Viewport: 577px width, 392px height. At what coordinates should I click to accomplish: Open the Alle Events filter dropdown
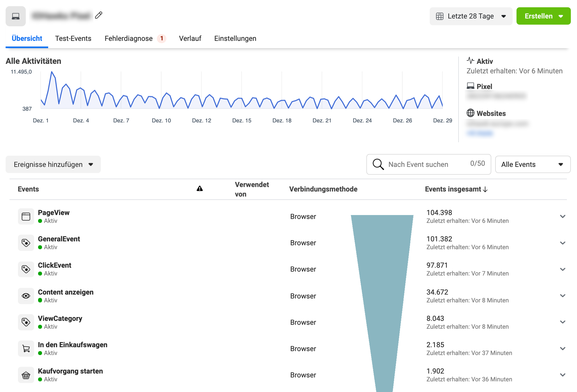pos(532,164)
